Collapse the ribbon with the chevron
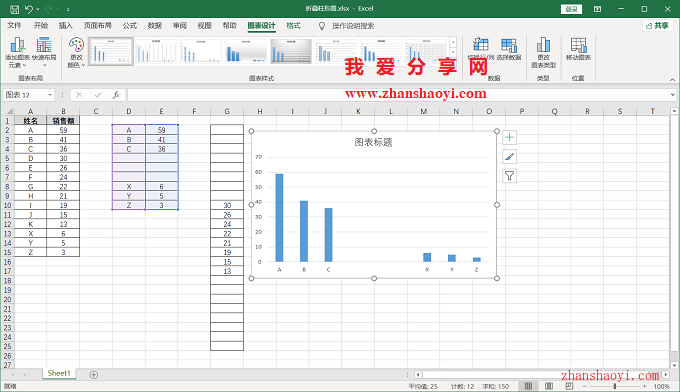The height and width of the screenshot is (392, 680). (x=672, y=79)
